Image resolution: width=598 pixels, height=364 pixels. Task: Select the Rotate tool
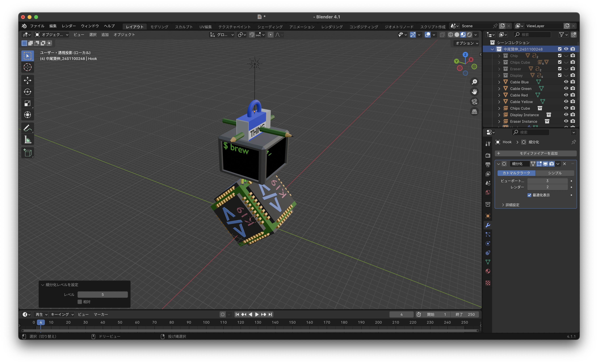coord(27,92)
